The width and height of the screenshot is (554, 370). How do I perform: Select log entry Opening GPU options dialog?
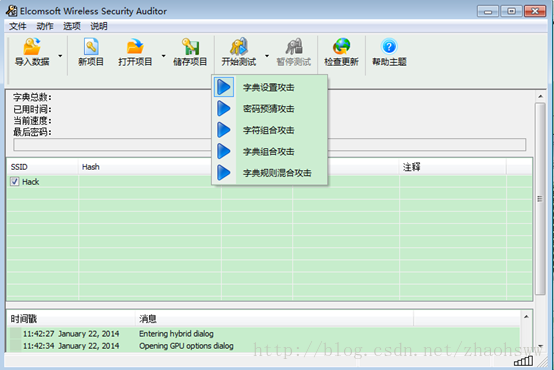[x=186, y=346]
